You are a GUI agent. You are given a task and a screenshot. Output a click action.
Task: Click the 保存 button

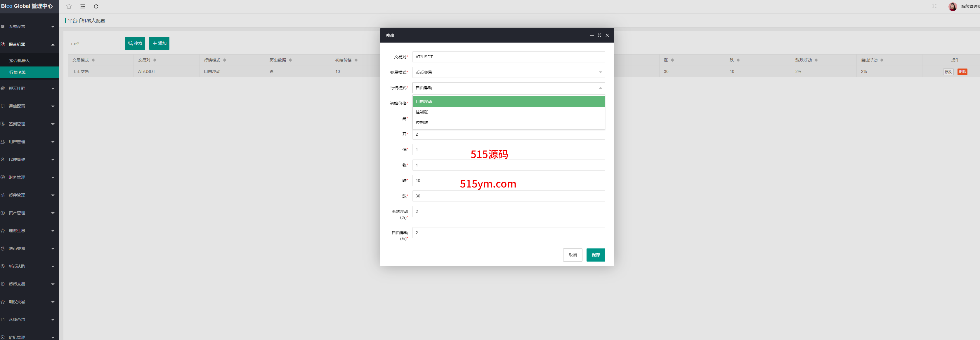pyautogui.click(x=595, y=255)
